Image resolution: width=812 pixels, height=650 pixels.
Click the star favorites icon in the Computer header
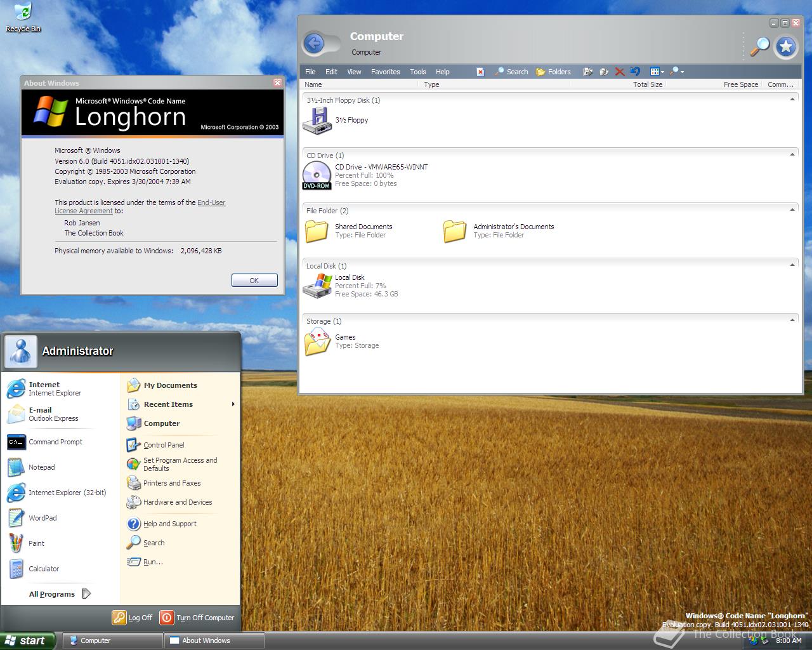(x=786, y=46)
